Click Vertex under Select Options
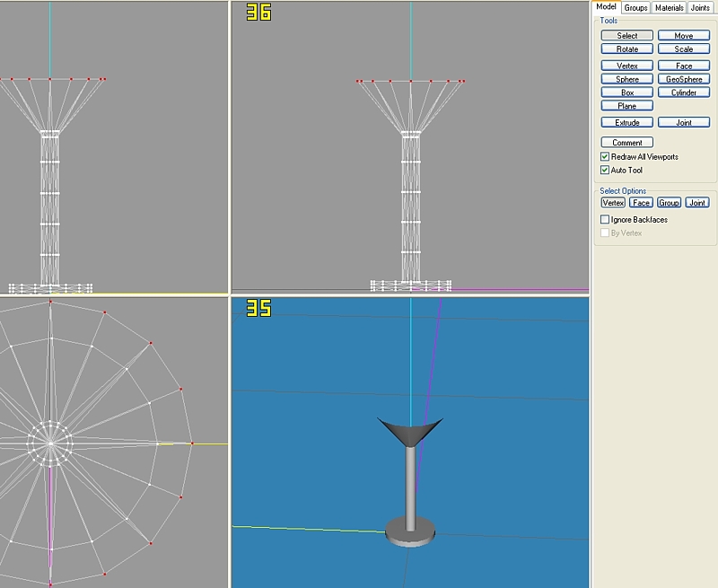The width and height of the screenshot is (718, 588). tap(613, 203)
